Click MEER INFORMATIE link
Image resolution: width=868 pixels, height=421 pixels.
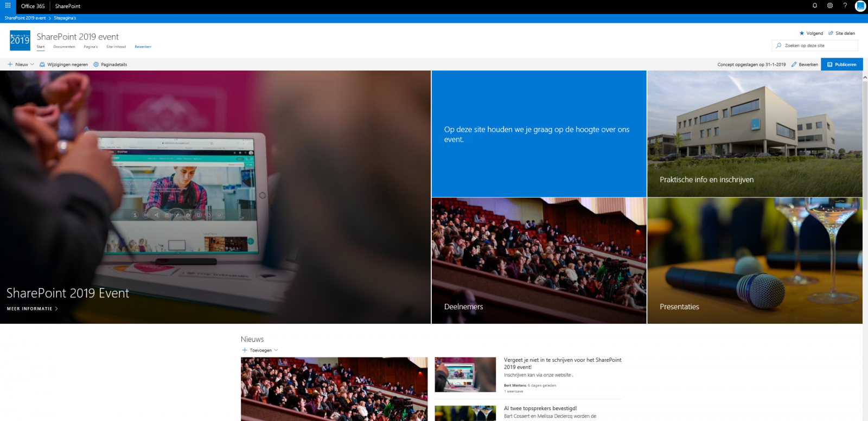click(x=32, y=309)
